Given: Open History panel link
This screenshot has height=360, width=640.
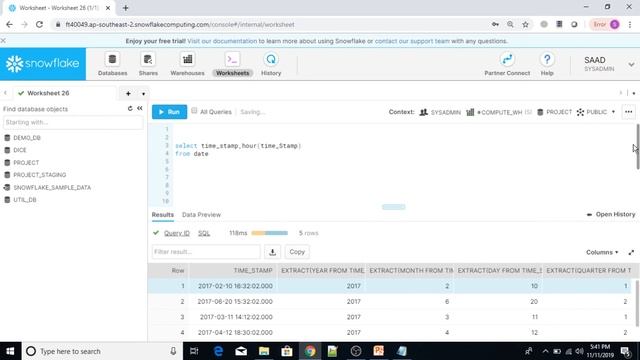Looking at the screenshot, I should pos(611,214).
